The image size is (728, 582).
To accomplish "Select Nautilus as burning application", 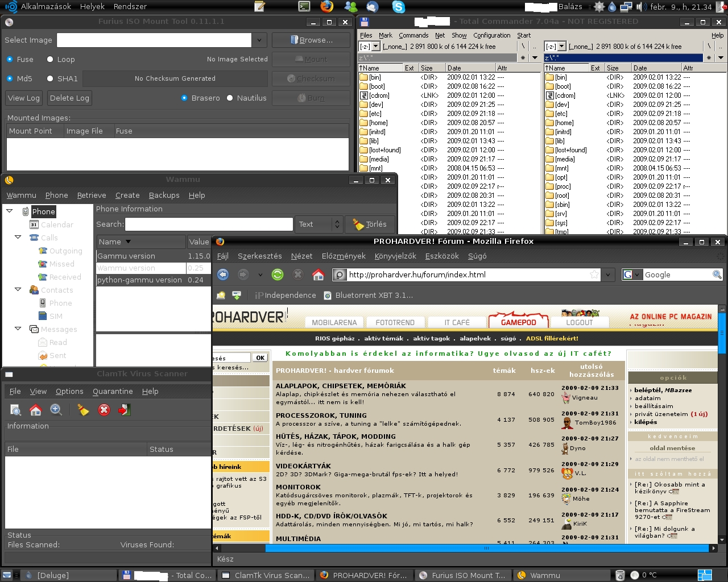I will pyautogui.click(x=230, y=98).
